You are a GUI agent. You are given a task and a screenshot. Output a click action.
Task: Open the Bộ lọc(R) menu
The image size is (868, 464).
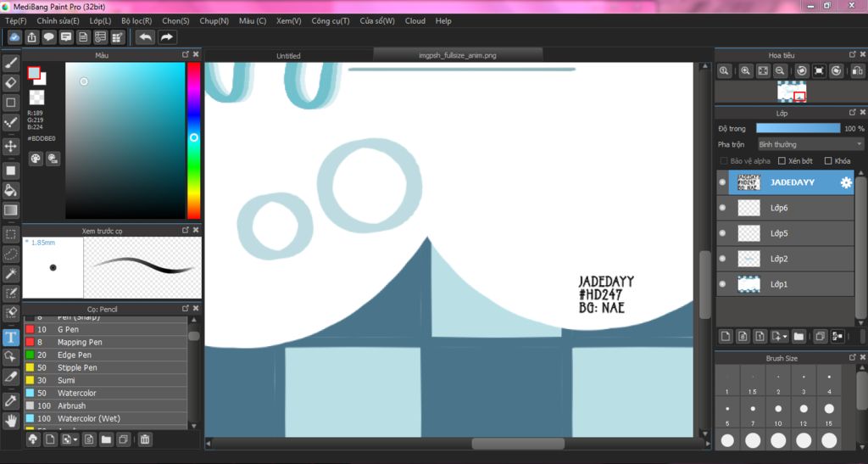click(136, 20)
